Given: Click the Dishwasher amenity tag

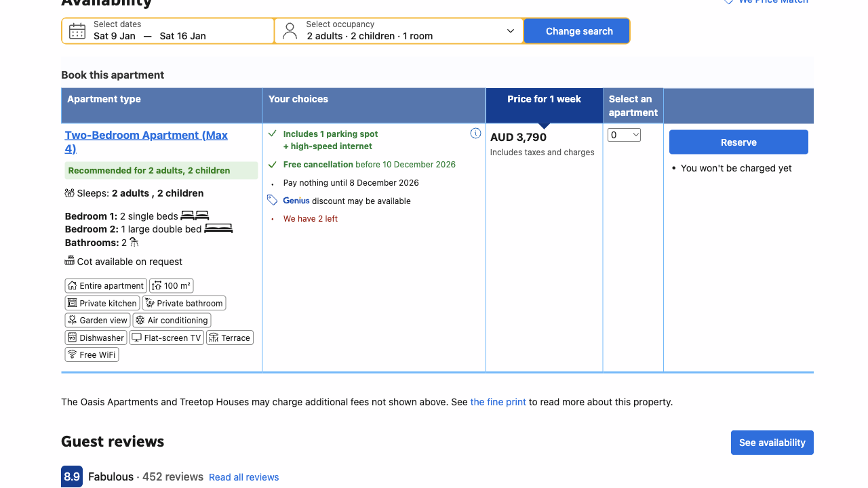Looking at the screenshot, I should point(96,338).
